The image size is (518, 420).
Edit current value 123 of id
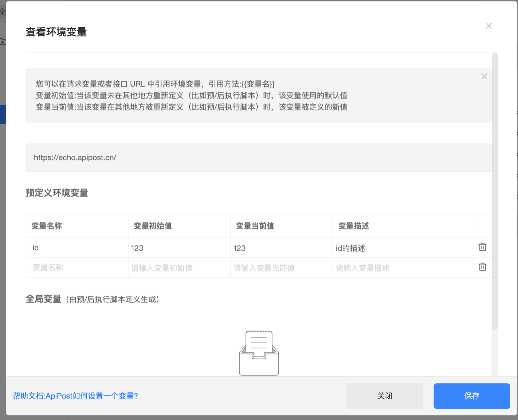[282, 248]
